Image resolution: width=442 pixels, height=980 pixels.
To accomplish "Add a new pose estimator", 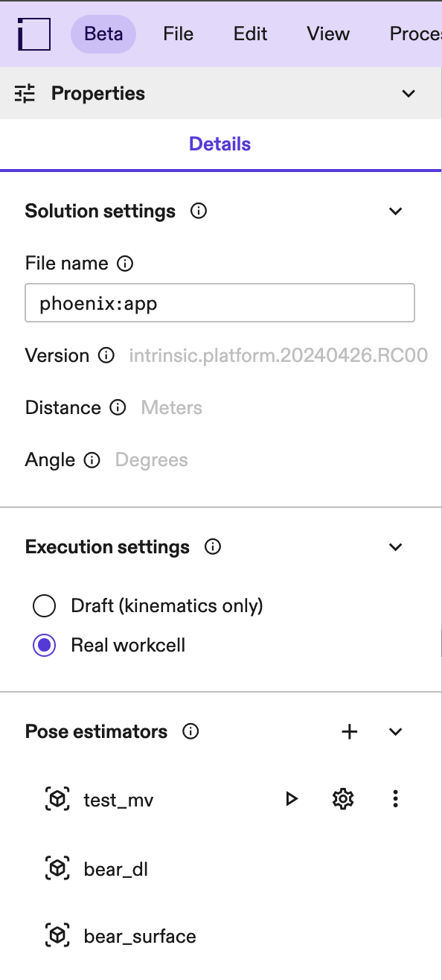I will (349, 731).
